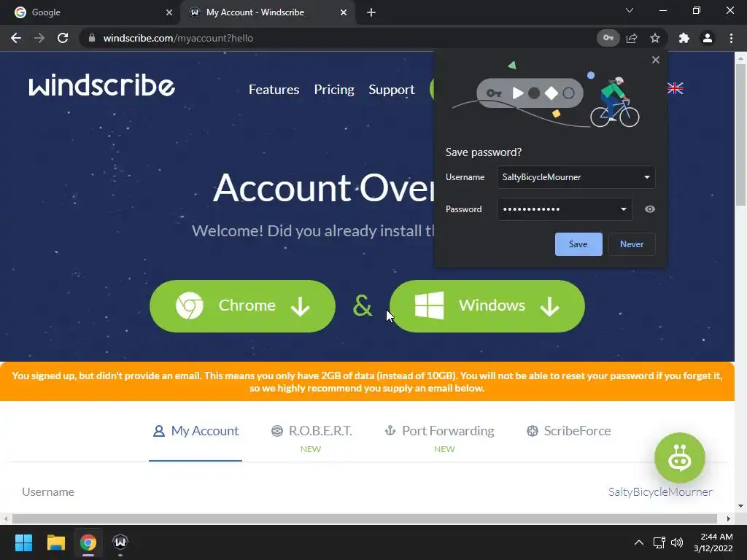Viewport: 747px width, 560px height.
Task: Click the SaltyBicycleMourner username value
Action: pos(659,492)
